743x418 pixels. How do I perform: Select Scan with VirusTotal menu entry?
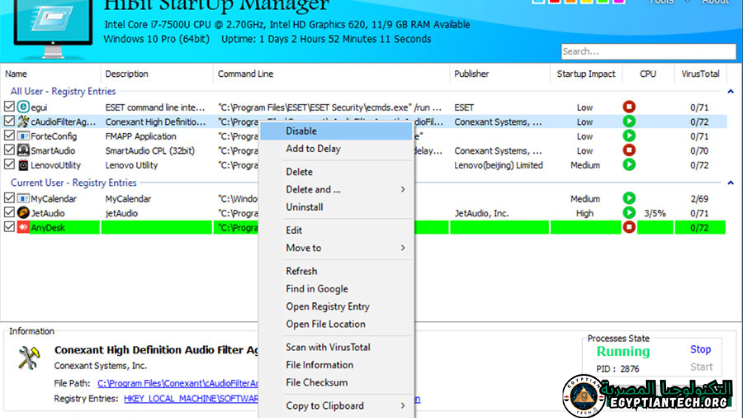click(328, 347)
